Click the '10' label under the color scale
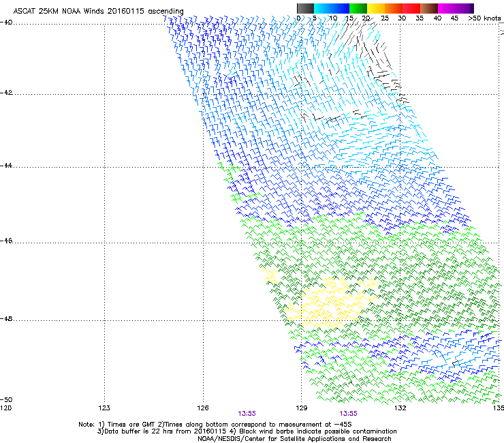 click(333, 18)
